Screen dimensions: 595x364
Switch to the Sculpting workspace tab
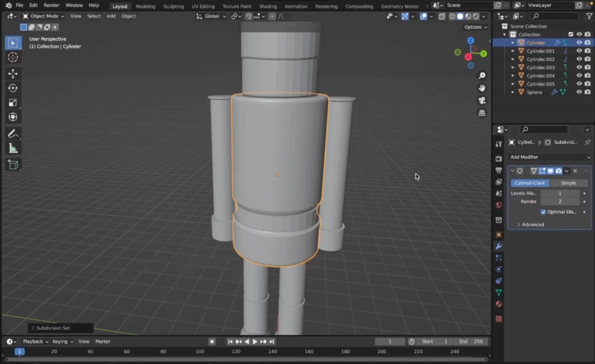point(173,6)
